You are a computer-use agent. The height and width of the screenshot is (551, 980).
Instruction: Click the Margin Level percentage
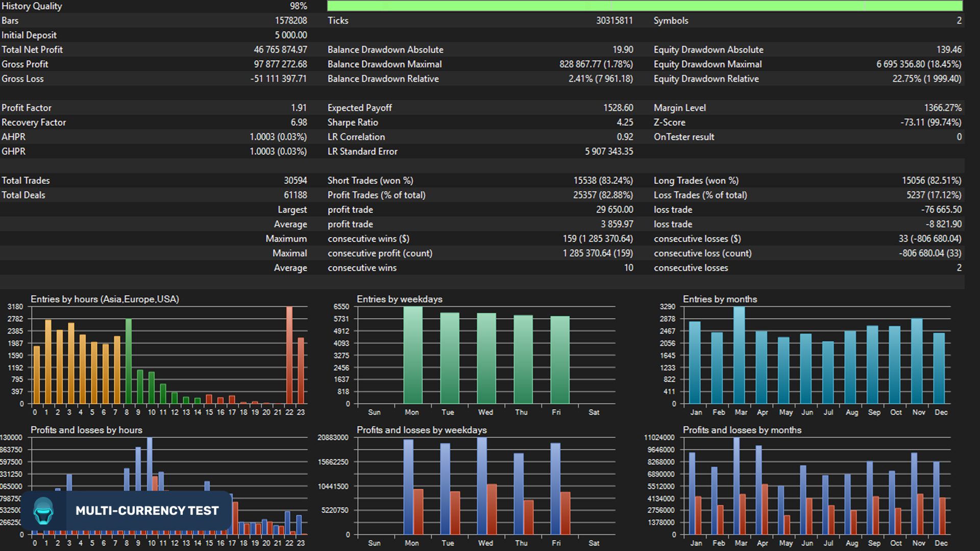click(x=943, y=108)
